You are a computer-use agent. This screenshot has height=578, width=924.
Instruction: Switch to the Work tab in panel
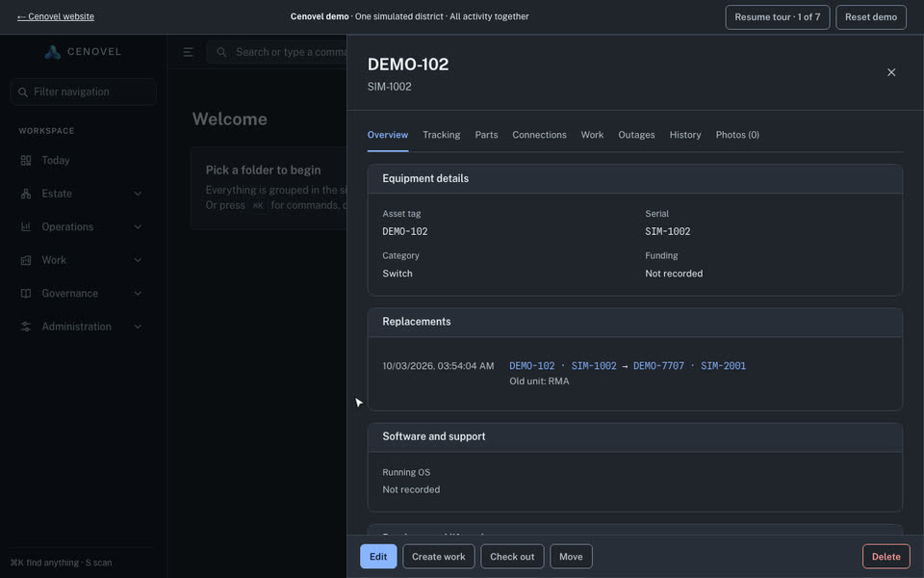coord(592,135)
